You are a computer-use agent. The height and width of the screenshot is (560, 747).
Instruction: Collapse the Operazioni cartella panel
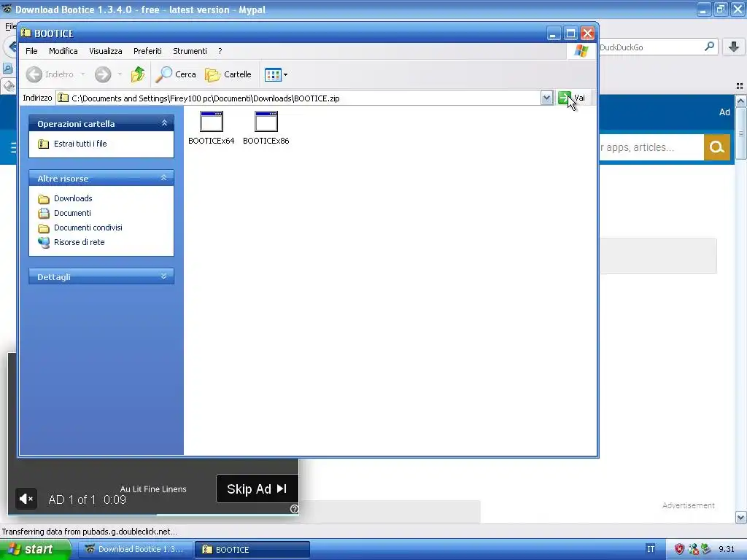click(164, 123)
